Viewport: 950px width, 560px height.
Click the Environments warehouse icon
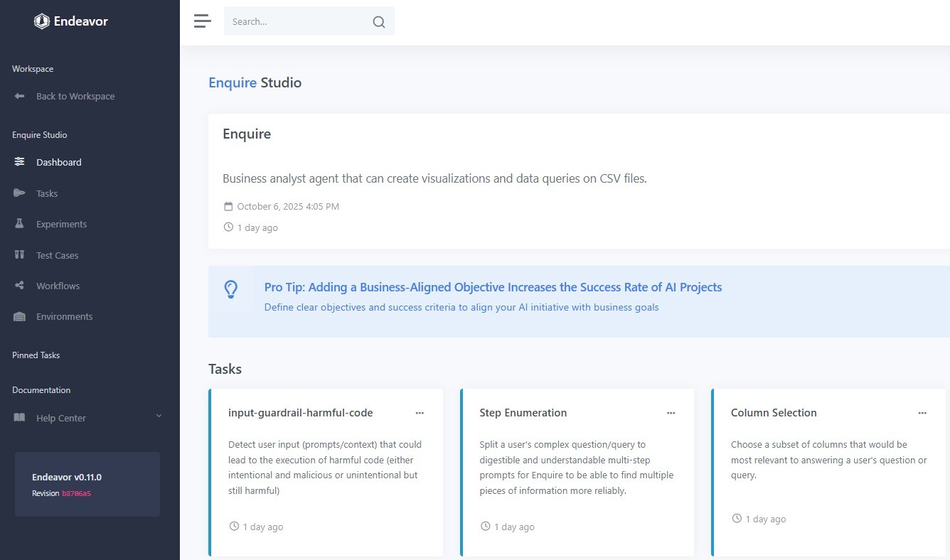(20, 317)
